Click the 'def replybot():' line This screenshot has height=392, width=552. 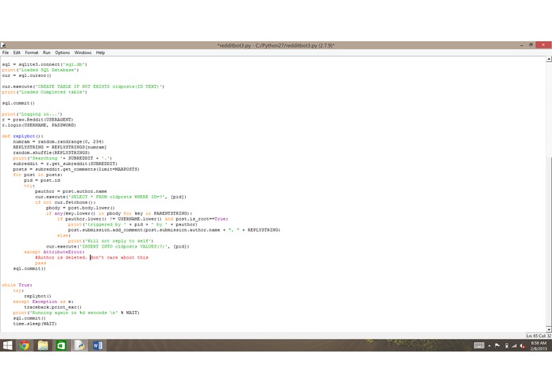pyautogui.click(x=22, y=136)
